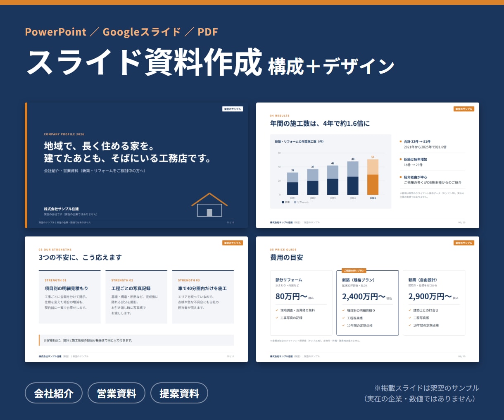Click the STRENGTH 03 label
This screenshot has height=420, width=504.
189,280
